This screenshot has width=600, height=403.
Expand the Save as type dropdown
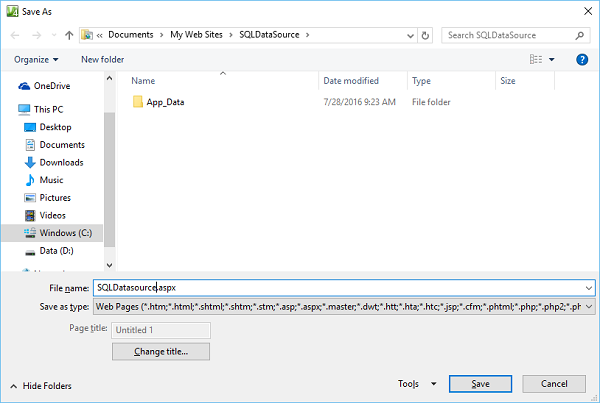(x=589, y=307)
